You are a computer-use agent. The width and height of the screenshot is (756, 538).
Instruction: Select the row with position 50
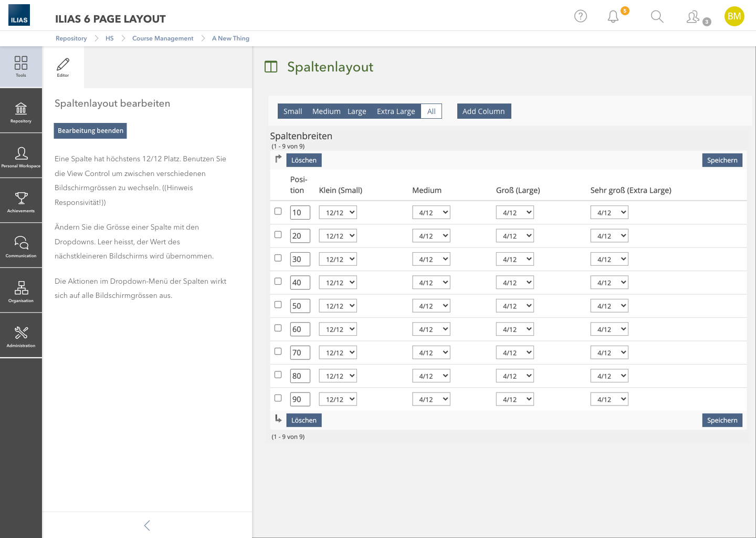click(x=278, y=305)
